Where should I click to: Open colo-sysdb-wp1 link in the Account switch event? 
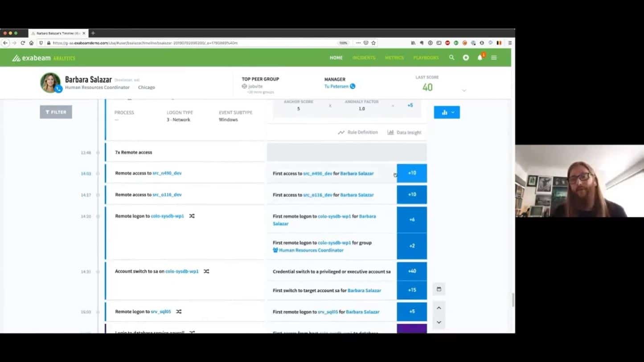[x=182, y=271]
